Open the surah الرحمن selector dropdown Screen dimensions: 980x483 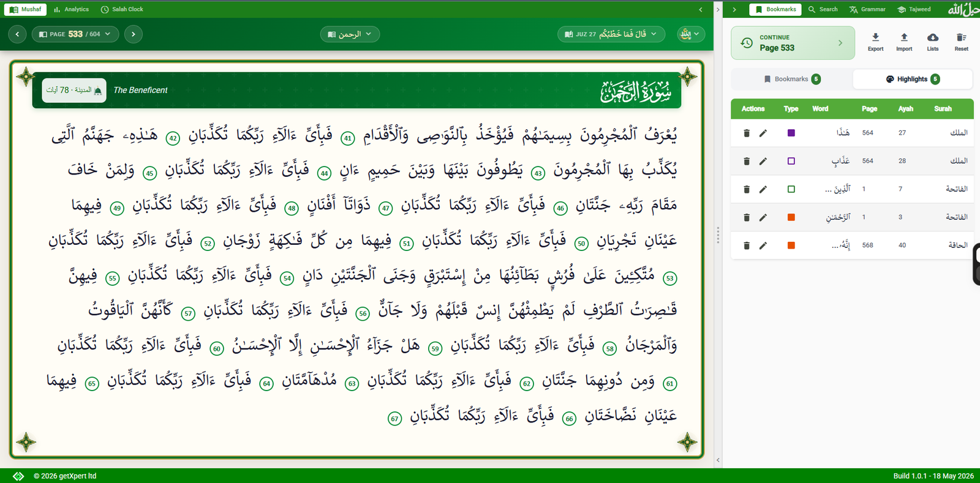point(350,34)
